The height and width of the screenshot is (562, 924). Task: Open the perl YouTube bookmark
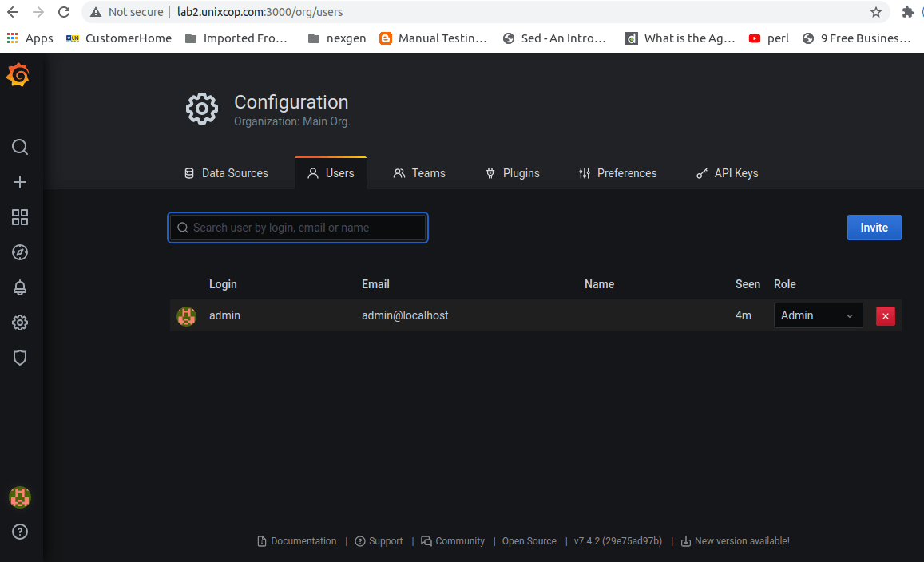pos(768,38)
